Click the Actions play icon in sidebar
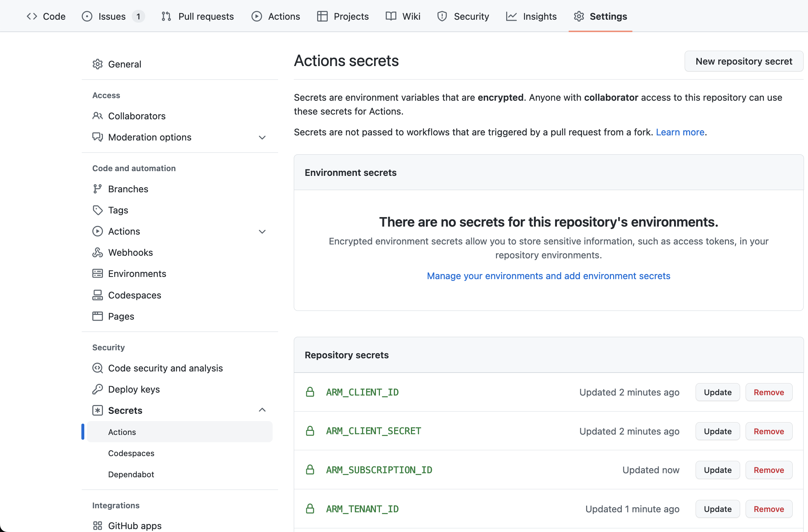 click(x=97, y=231)
